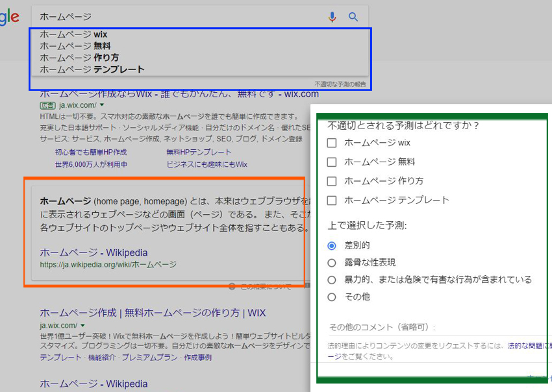Open 世界6,000万人が利用中 sitelink
The width and height of the screenshot is (552, 392).
click(x=91, y=164)
